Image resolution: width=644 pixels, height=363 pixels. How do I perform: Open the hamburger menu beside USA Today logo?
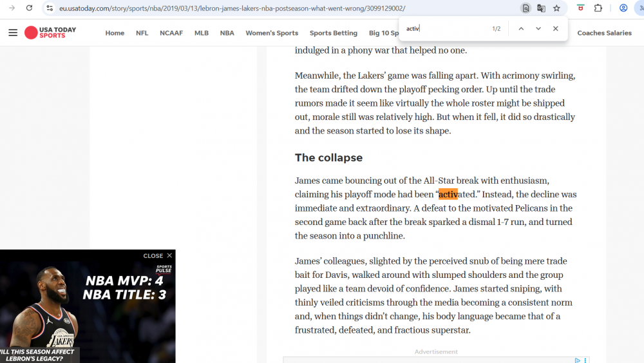click(x=13, y=33)
